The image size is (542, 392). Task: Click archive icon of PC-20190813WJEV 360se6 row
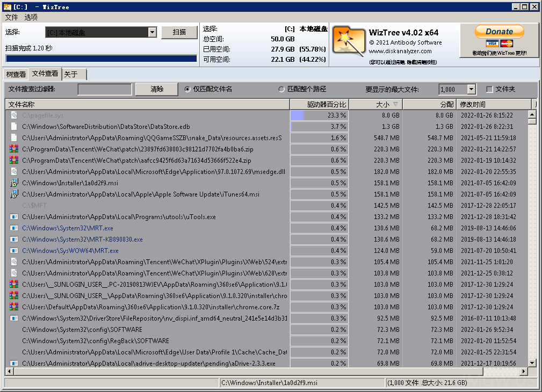pyautogui.click(x=14, y=285)
